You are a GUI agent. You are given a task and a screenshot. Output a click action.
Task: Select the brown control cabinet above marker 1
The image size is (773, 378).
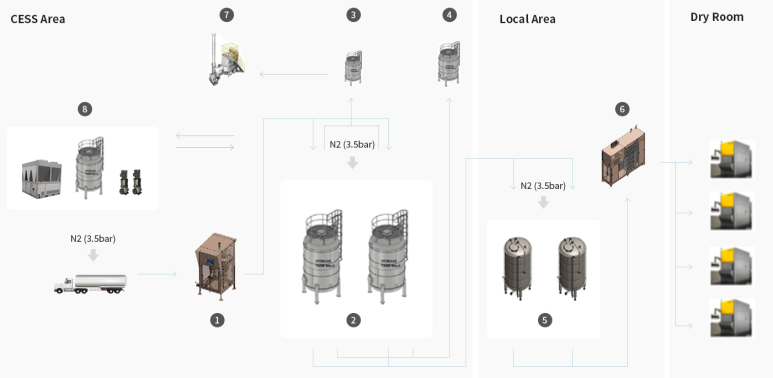point(216,266)
